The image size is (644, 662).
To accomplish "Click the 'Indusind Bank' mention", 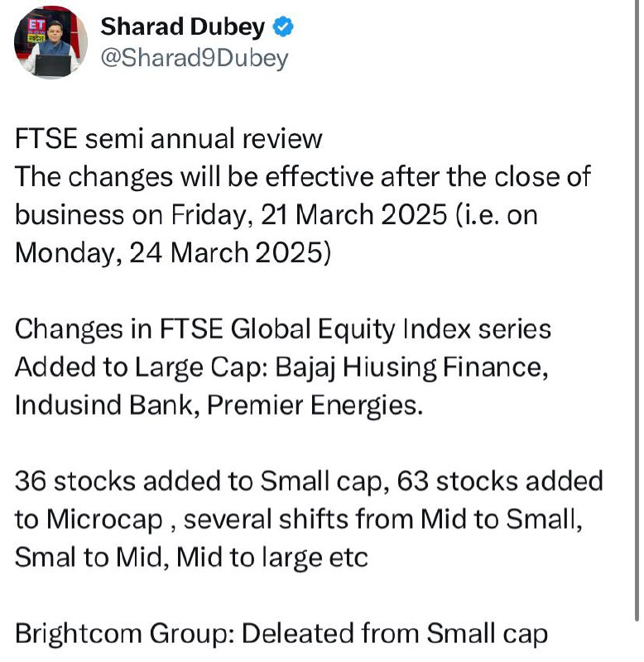I will tap(103, 405).
